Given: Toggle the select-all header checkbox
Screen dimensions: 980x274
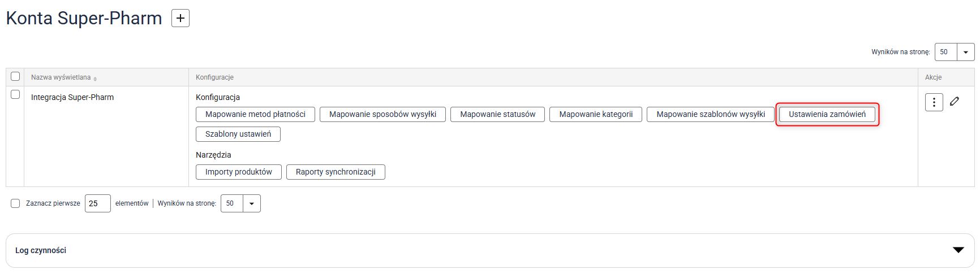Looking at the screenshot, I should point(15,77).
